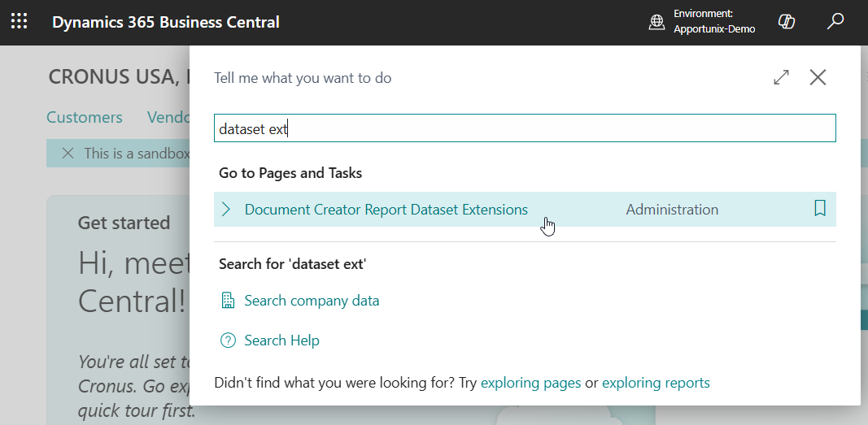Click the magnifier search icon in header
Image resolution: width=868 pixels, height=425 pixels.
(835, 22)
